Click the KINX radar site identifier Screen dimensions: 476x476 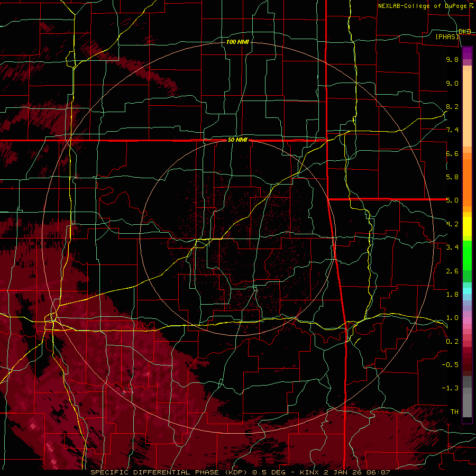click(x=309, y=472)
